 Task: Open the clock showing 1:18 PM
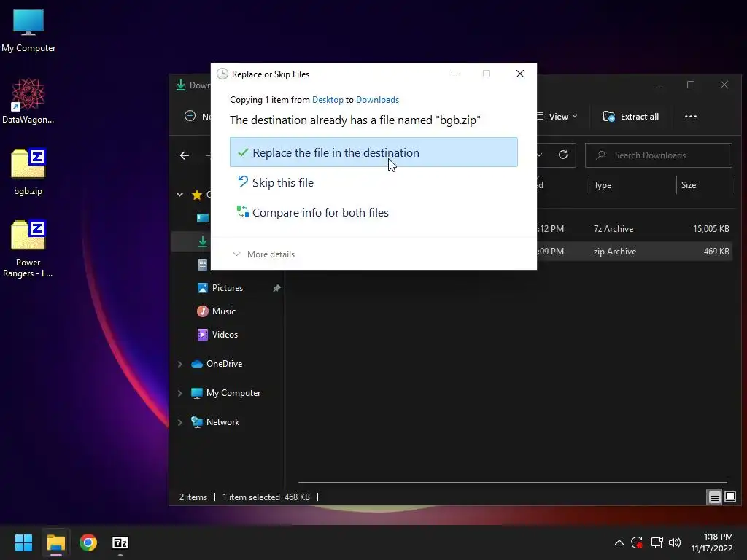tap(712, 542)
